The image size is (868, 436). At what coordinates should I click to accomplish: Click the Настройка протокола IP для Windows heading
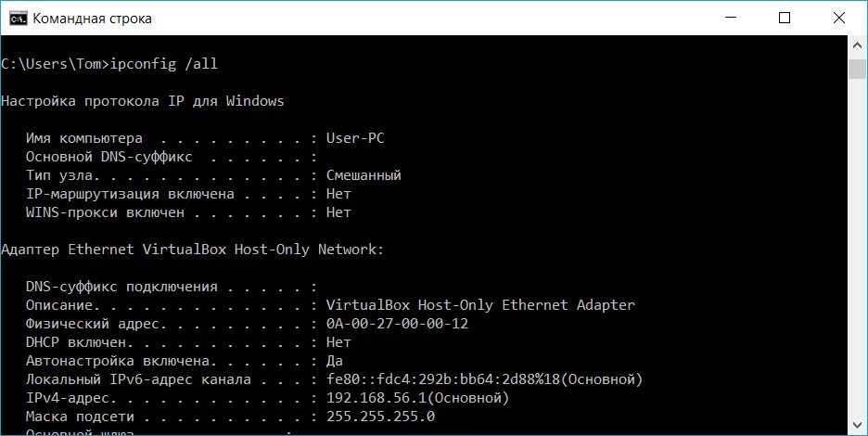pyautogui.click(x=143, y=101)
